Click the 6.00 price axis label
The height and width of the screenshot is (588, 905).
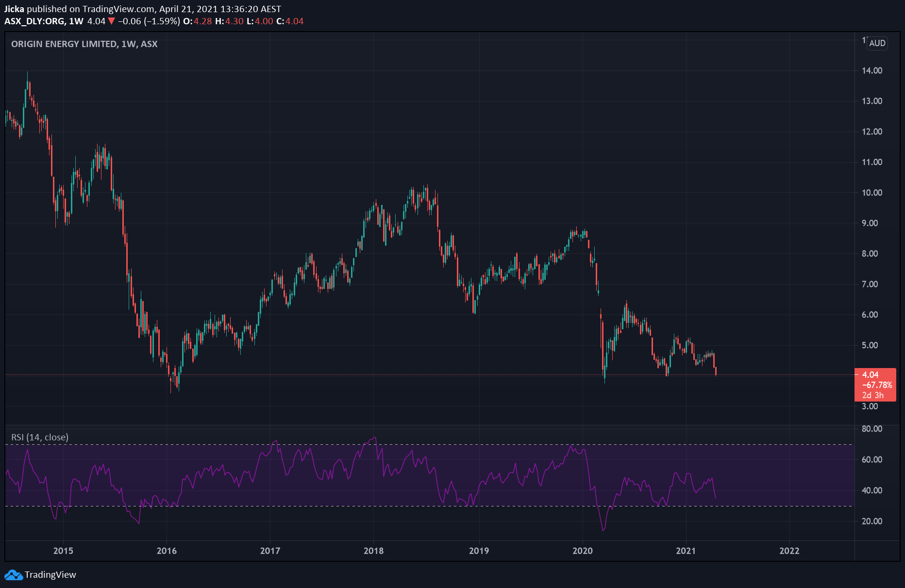click(870, 315)
